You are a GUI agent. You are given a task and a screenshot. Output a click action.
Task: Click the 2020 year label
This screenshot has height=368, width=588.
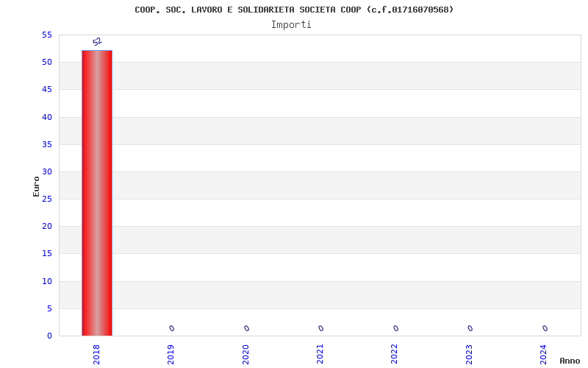[x=245, y=355]
